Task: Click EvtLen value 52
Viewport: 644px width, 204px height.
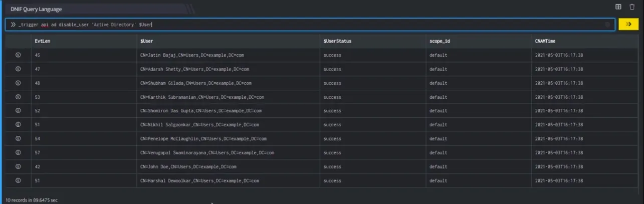Action: (x=37, y=111)
